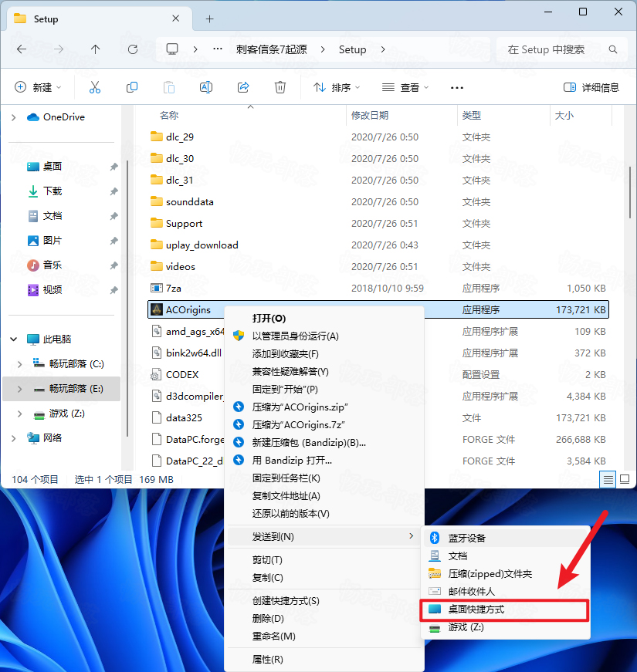637x672 pixels.
Task: Sort by the 类型 column header
Action: click(472, 115)
